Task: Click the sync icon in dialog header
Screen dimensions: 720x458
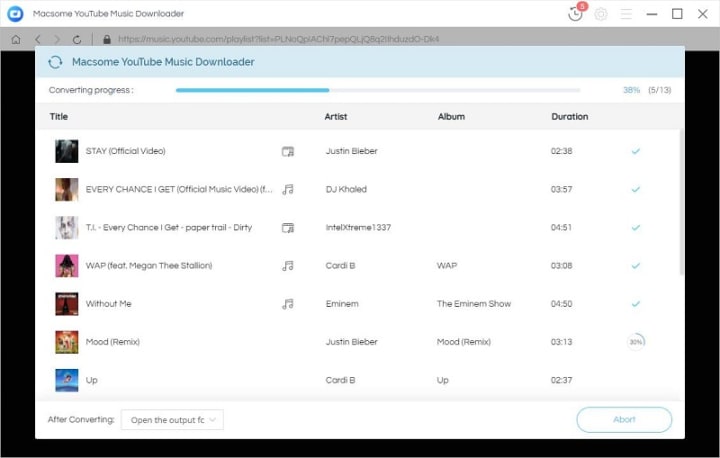Action: 55,62
